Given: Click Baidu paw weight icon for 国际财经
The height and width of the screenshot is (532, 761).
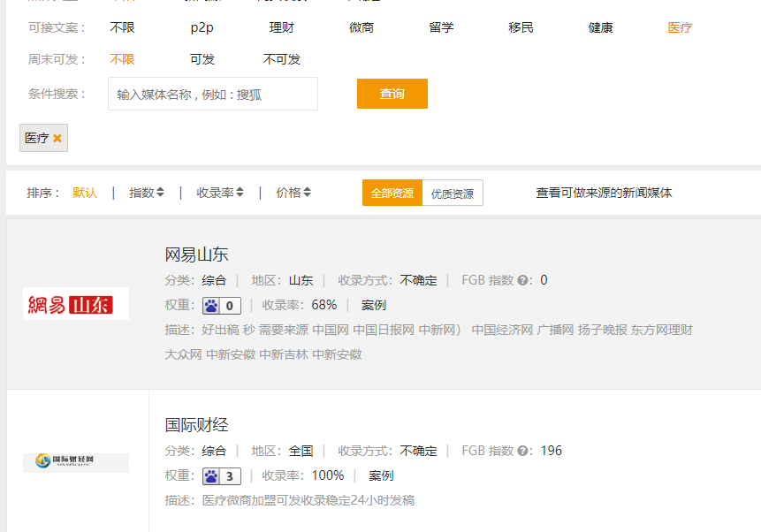Looking at the screenshot, I should pyautogui.click(x=211, y=475).
